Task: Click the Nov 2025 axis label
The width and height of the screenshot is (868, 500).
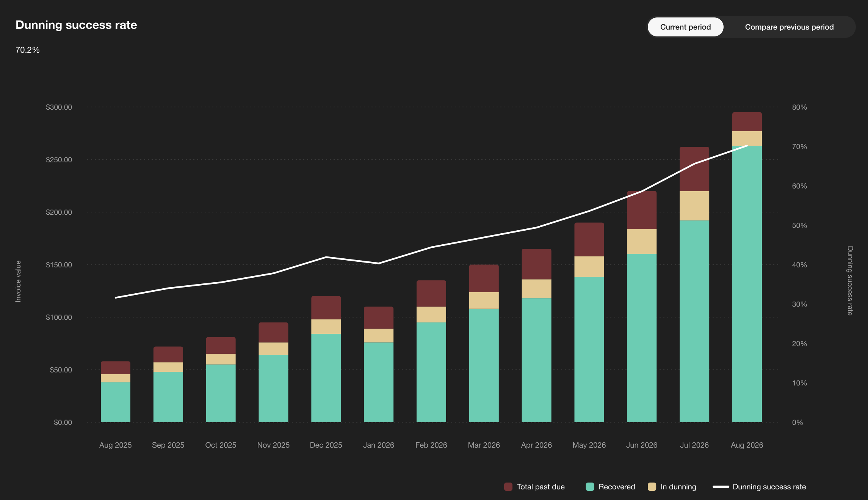Action: 273,445
